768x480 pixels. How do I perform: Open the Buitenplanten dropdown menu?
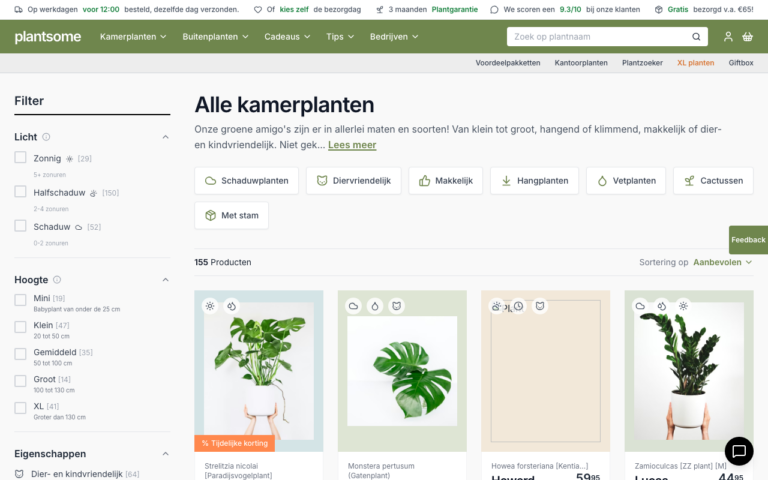(x=216, y=37)
